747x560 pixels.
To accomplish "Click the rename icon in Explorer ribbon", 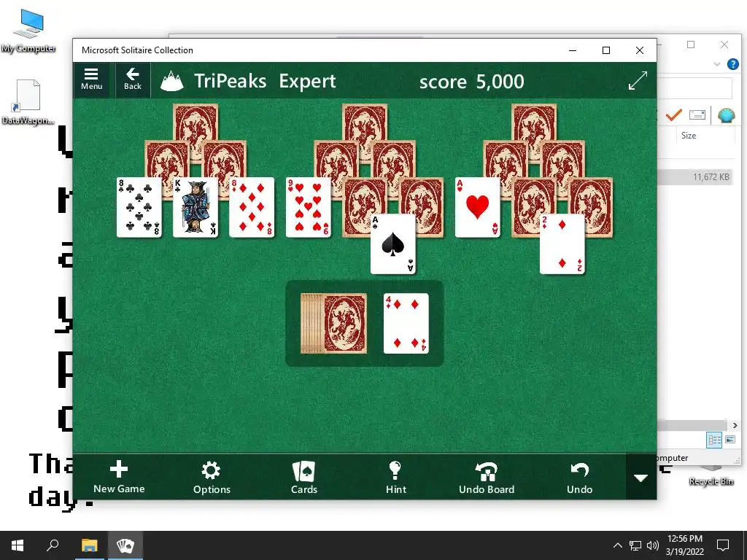I will (x=697, y=114).
